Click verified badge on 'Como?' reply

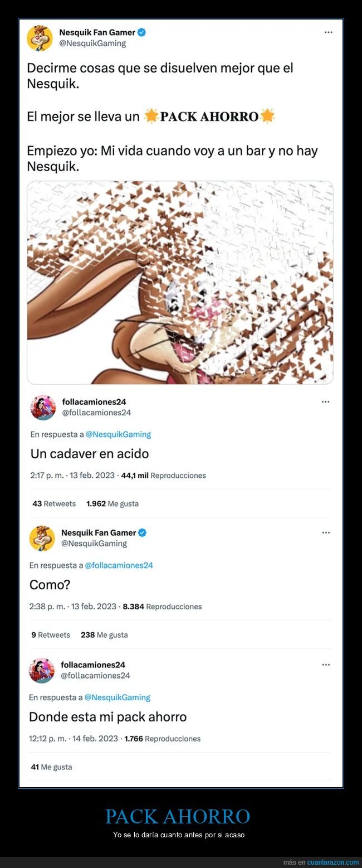click(x=143, y=532)
